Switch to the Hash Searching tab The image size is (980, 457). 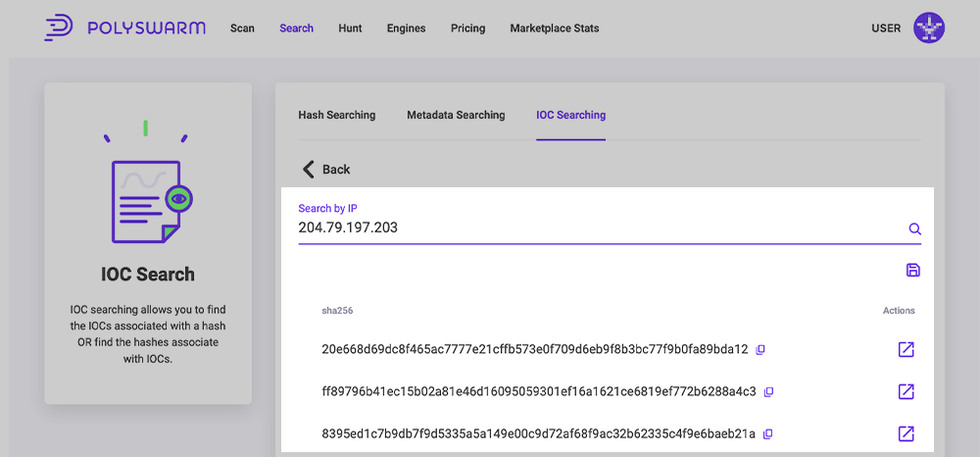[x=337, y=115]
